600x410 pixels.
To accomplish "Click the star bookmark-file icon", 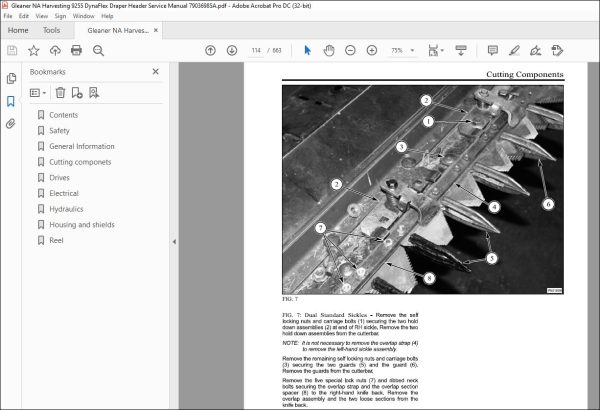I will click(x=34, y=51).
